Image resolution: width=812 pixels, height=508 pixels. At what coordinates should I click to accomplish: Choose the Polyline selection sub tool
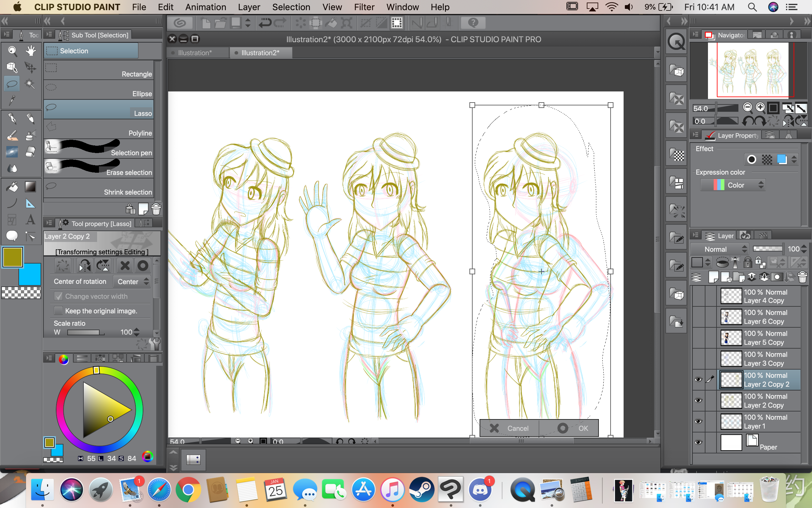coord(99,129)
